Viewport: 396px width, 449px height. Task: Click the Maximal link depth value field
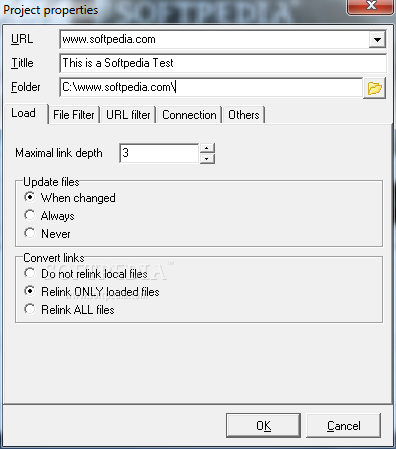pyautogui.click(x=159, y=153)
